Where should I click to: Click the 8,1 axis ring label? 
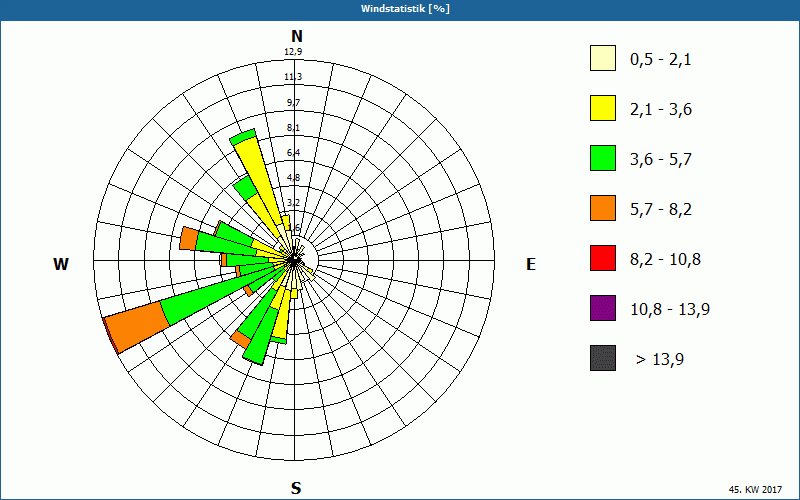293,128
